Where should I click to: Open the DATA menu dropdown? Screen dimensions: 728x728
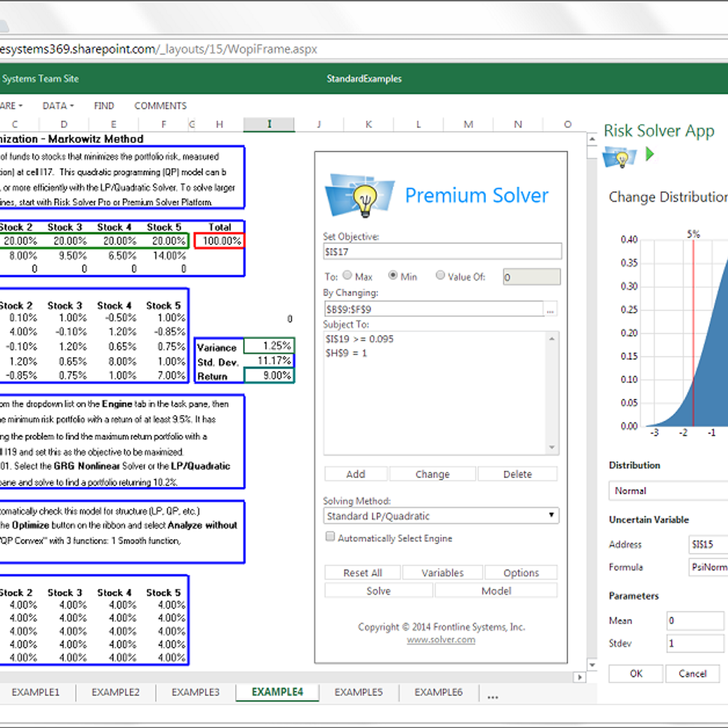click(58, 106)
